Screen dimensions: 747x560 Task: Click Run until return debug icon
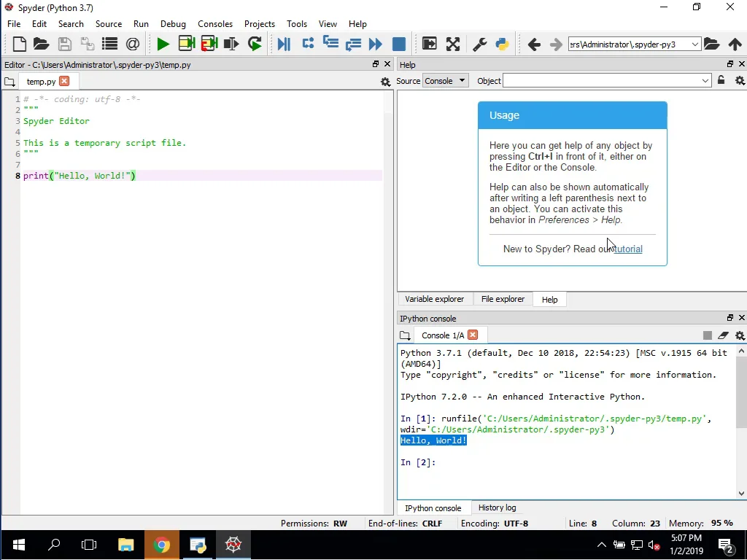pos(353,44)
